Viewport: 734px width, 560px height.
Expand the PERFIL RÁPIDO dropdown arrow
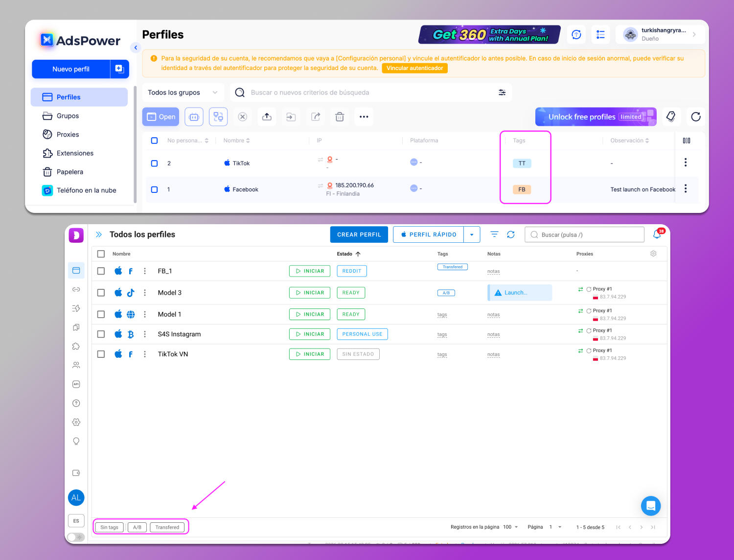(x=472, y=234)
